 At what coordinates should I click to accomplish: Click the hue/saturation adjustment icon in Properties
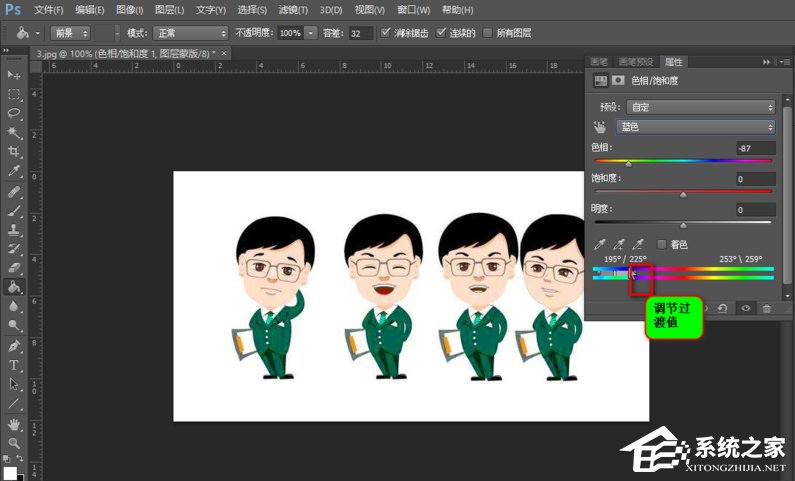click(x=600, y=81)
